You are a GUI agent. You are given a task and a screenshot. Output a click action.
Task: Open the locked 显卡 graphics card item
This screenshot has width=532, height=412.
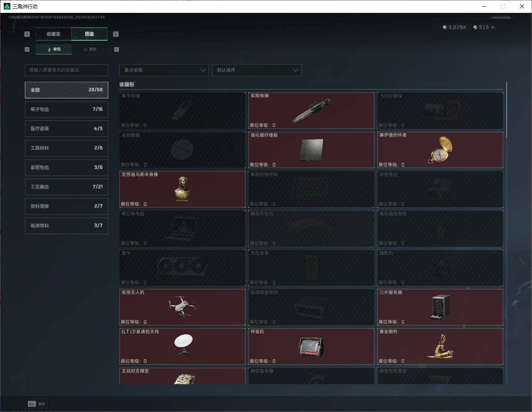[183, 268]
